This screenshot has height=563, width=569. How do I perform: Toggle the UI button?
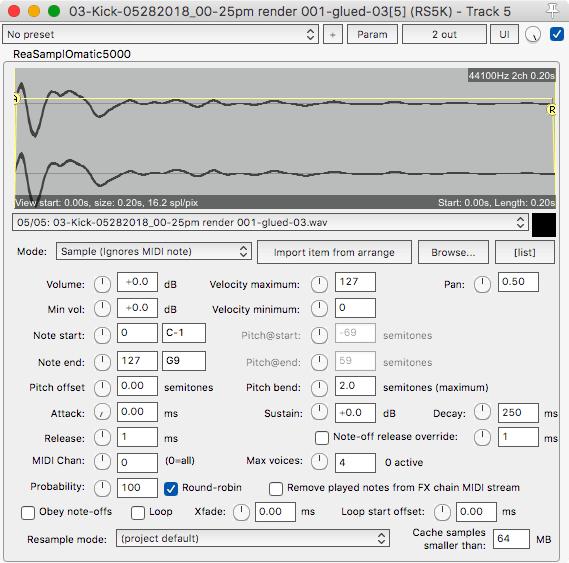pyautogui.click(x=504, y=34)
